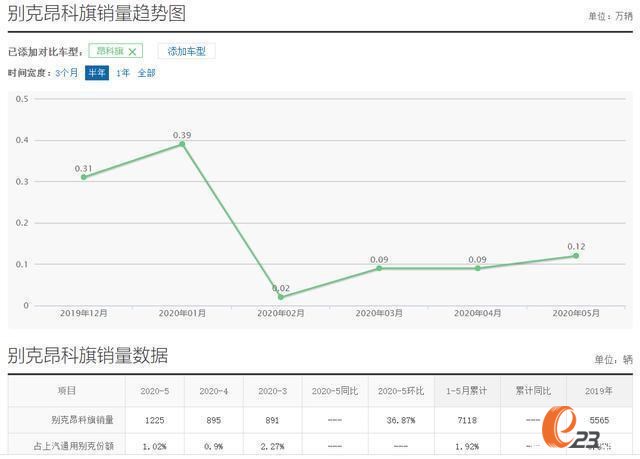Click the 7118 cumulative sales cell
The height and width of the screenshot is (459, 640).
(467, 420)
